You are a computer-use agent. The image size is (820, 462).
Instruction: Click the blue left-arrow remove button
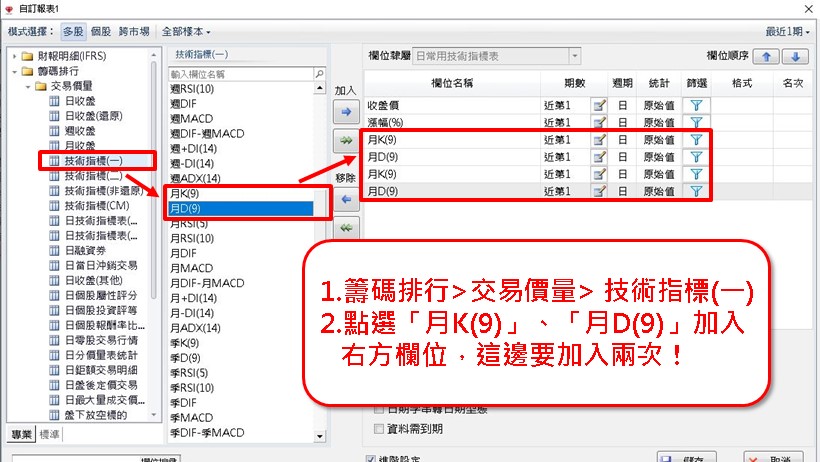pos(345,199)
